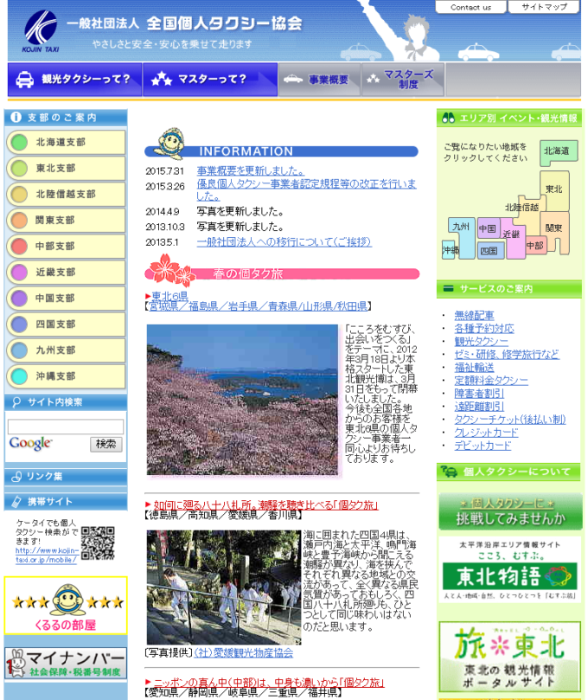Open 事業概要 menu item

point(319,80)
